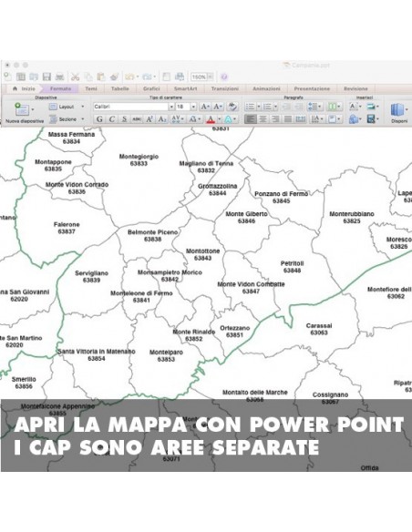This screenshot has height=532, width=412.
Task: Open the Layout dropdown
Action: pos(67,107)
